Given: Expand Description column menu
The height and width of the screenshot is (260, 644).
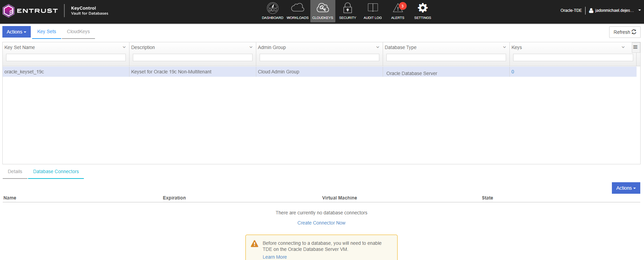Looking at the screenshot, I should (251, 47).
